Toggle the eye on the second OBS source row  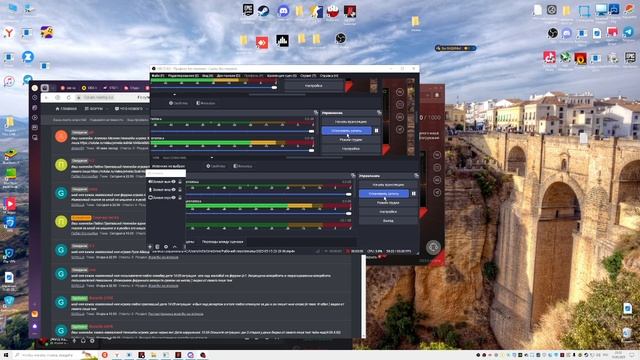(173, 189)
